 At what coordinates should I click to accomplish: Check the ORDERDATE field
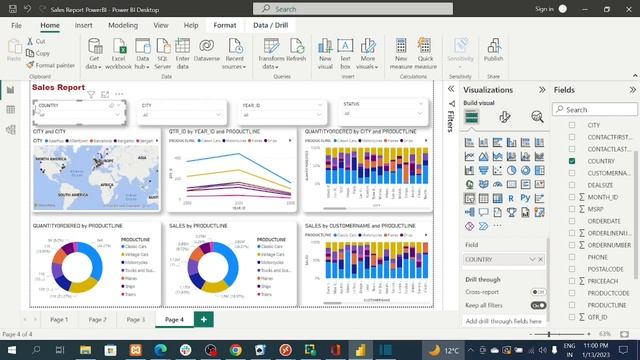[x=572, y=221]
